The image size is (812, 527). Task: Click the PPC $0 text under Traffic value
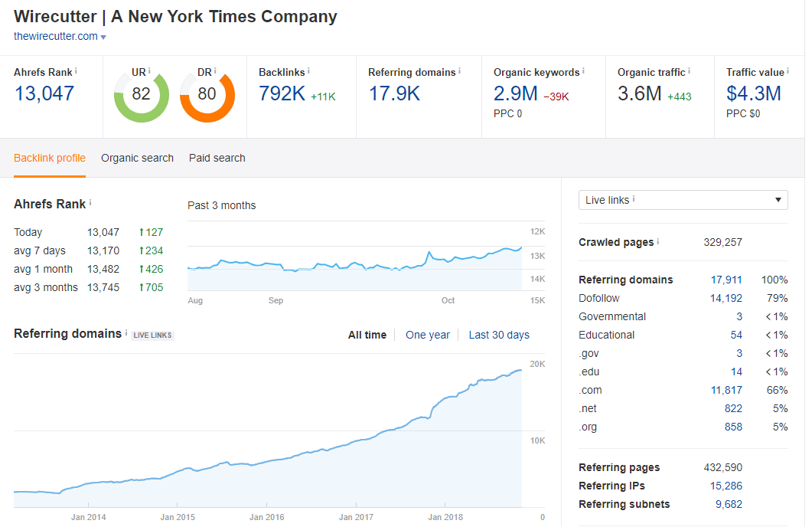(743, 113)
